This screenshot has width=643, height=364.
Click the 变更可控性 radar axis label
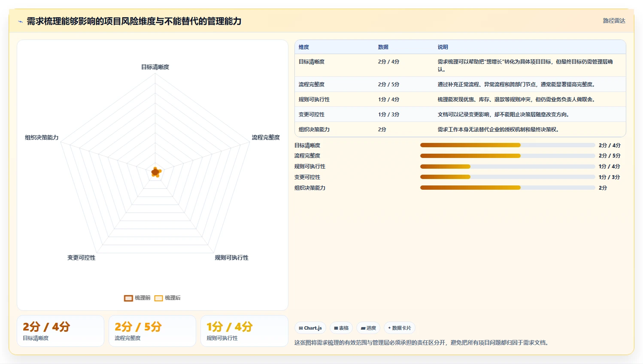82,258
